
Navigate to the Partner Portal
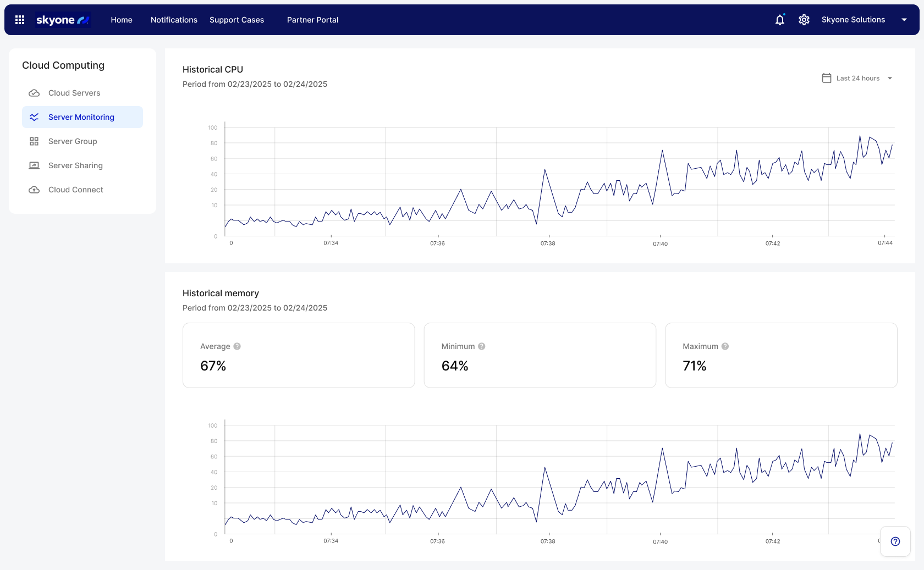click(x=312, y=19)
